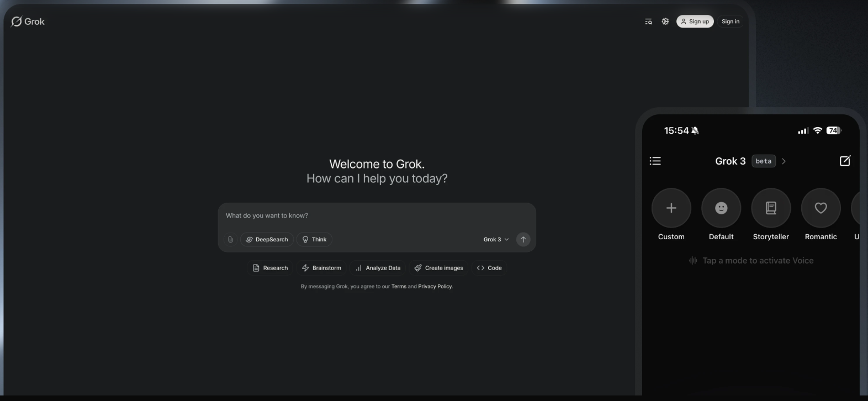Select the Brainstorm suggestion
Image resolution: width=868 pixels, height=401 pixels.
[321, 268]
